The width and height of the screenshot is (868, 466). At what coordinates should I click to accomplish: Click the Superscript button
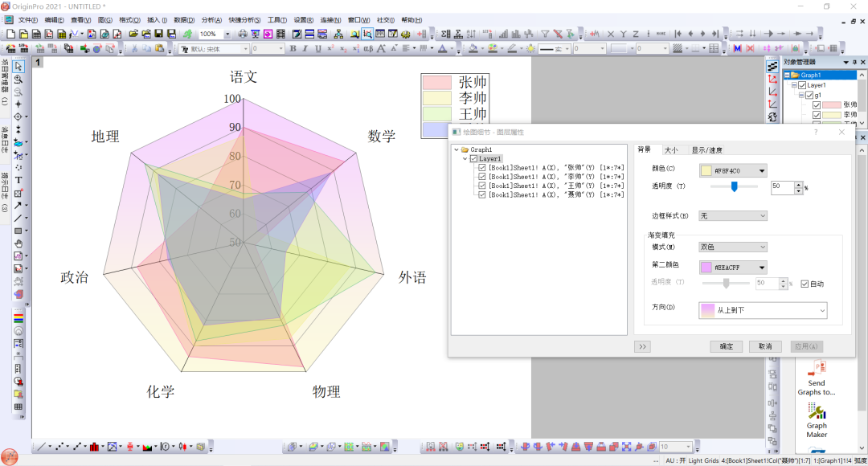[x=330, y=49]
